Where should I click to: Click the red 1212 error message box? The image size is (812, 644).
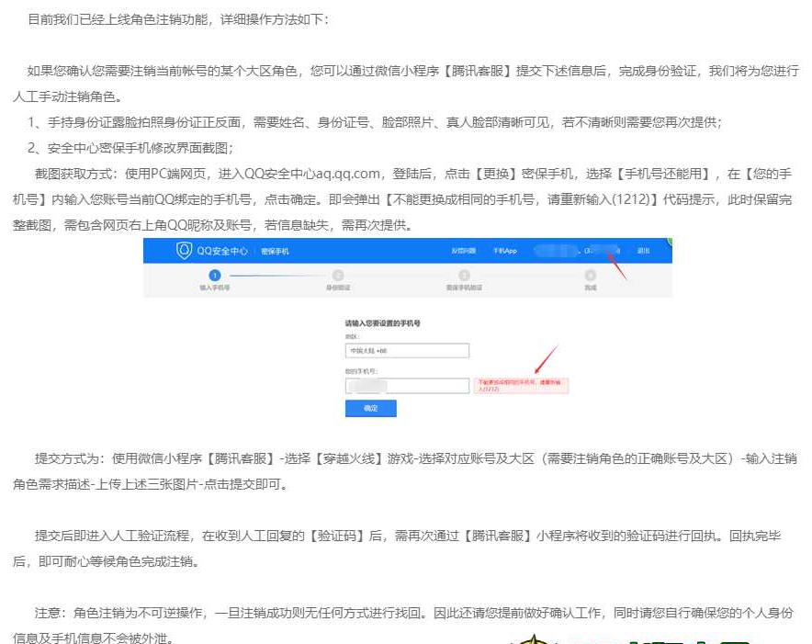tap(521, 386)
